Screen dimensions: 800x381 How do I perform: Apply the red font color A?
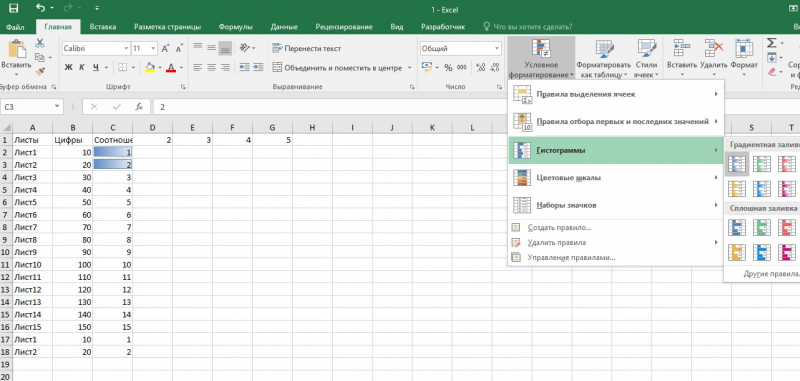pyautogui.click(x=171, y=67)
